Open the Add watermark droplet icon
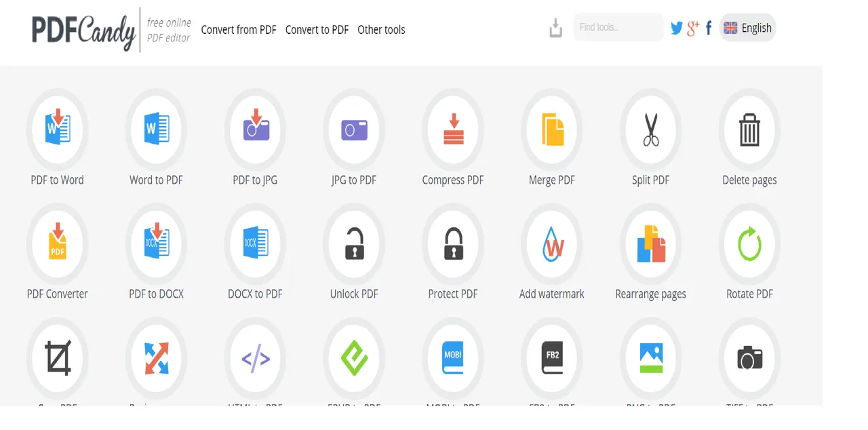 (x=552, y=244)
